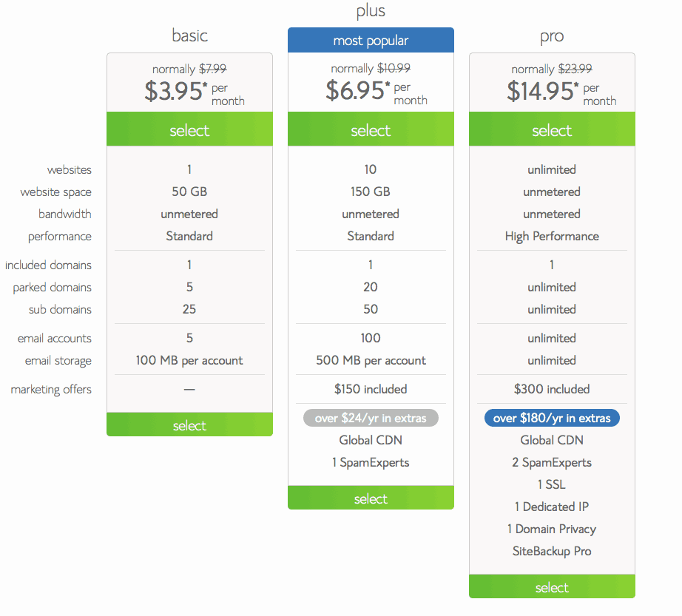Image resolution: width=682 pixels, height=616 pixels.
Task: Click the basic plan heading
Action: [x=189, y=35]
